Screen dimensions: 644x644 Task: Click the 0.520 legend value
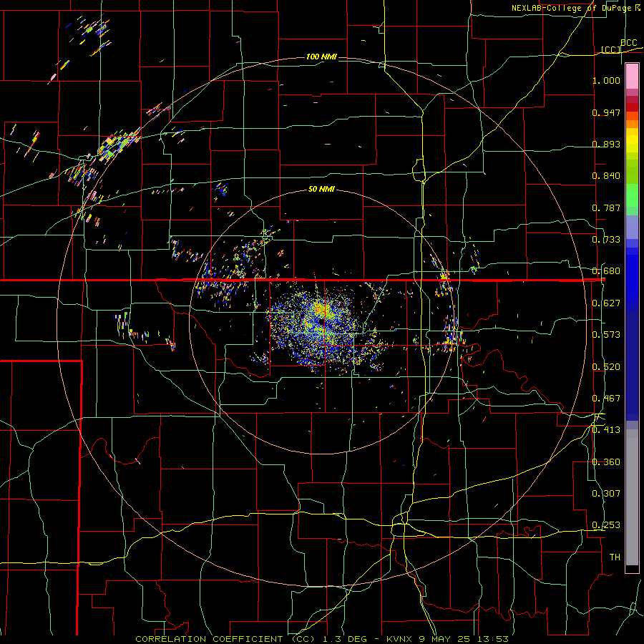click(x=606, y=367)
